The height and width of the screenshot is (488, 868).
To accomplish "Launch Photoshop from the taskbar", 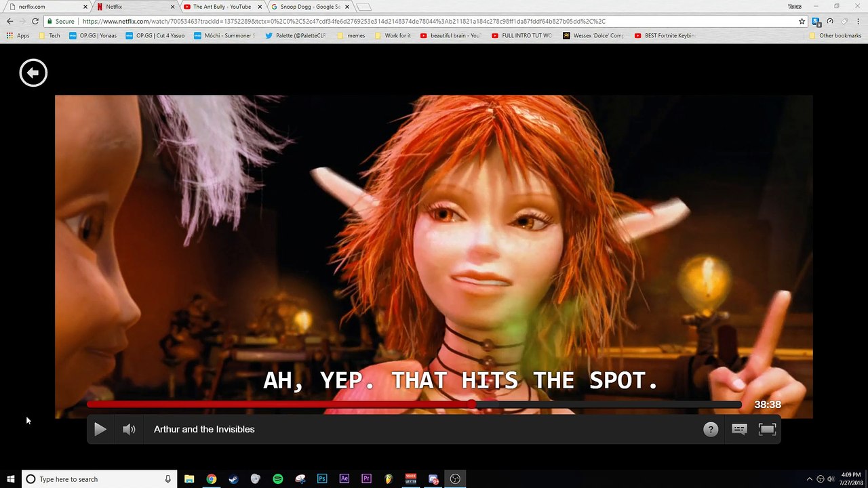I will [322, 479].
